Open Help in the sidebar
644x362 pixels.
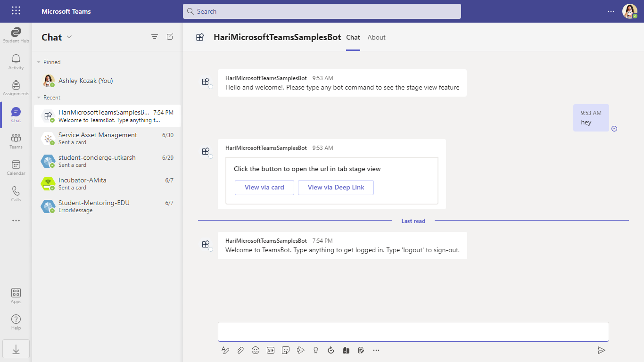(x=16, y=322)
